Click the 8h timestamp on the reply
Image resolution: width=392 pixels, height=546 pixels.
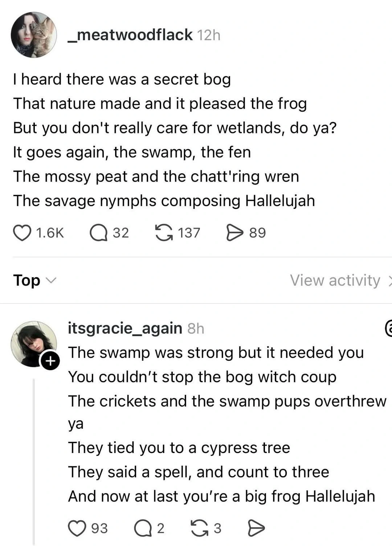point(196,328)
